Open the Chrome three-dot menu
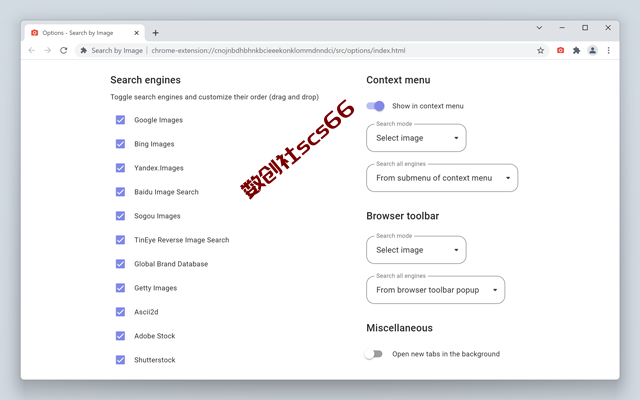The image size is (640, 400). point(608,50)
